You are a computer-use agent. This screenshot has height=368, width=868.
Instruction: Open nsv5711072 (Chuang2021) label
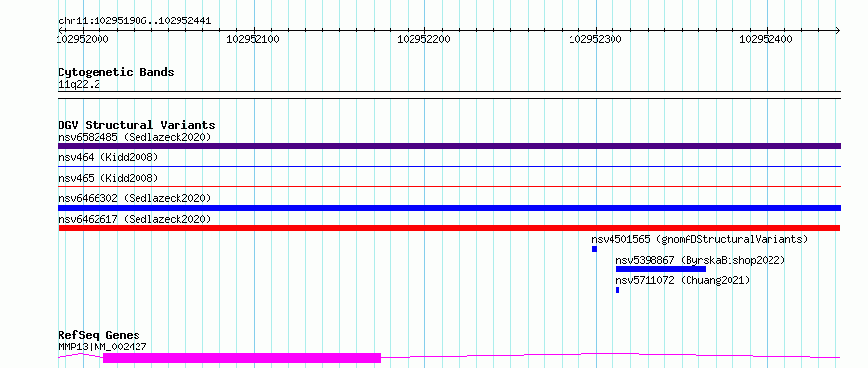tap(683, 280)
